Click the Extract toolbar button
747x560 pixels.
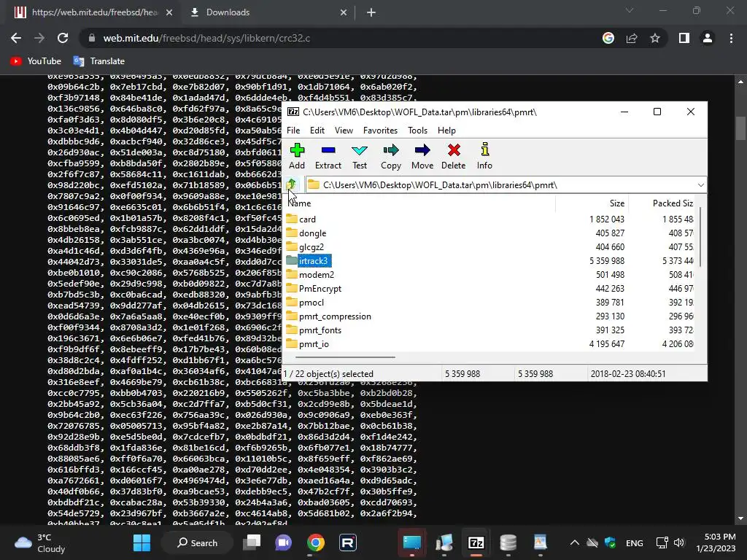click(x=328, y=156)
